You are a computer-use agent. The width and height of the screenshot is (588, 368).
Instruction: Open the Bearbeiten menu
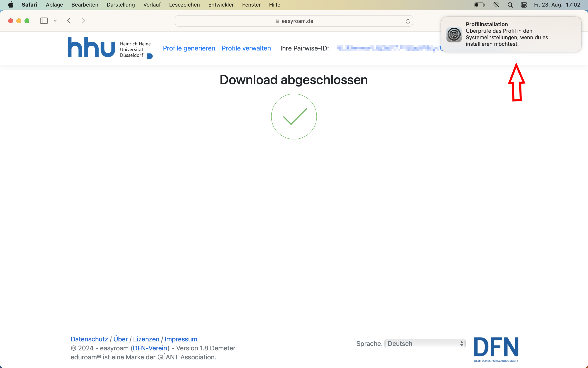click(85, 5)
